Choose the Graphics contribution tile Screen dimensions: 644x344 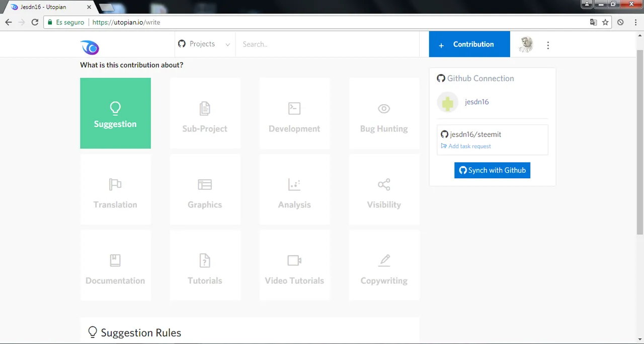click(205, 189)
